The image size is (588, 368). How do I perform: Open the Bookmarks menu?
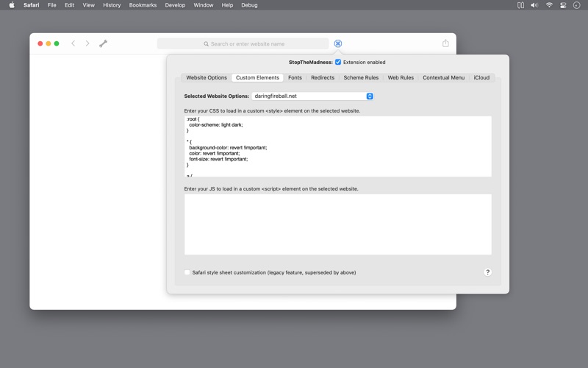(x=143, y=5)
